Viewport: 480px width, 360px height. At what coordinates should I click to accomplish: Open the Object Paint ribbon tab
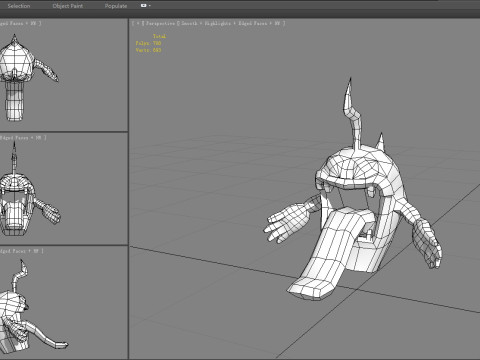pyautogui.click(x=68, y=6)
